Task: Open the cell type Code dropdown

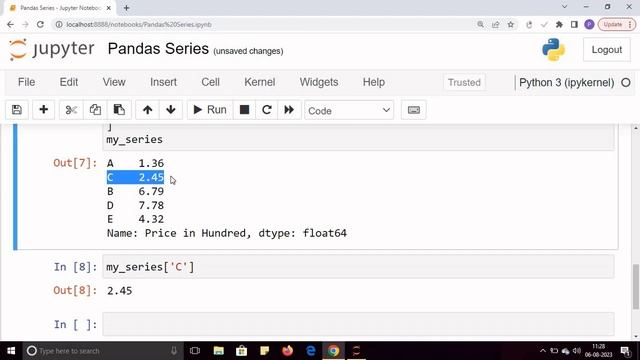Action: 349,110
